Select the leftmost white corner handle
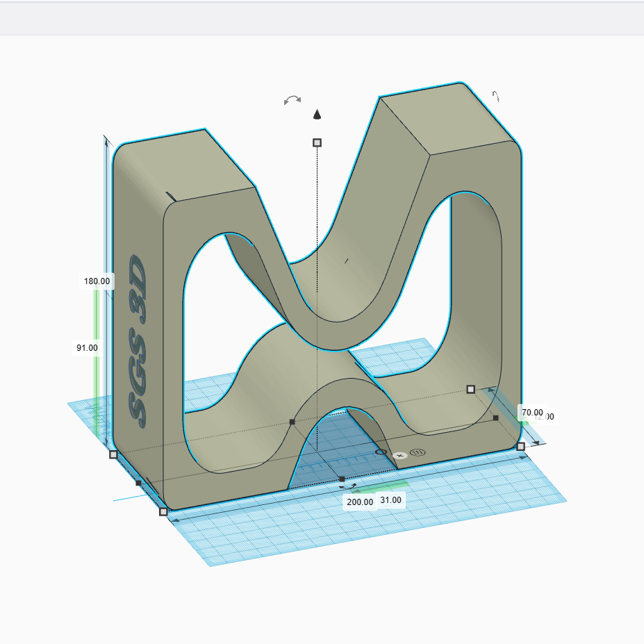Image resolution: width=644 pixels, height=644 pixels. (x=113, y=454)
